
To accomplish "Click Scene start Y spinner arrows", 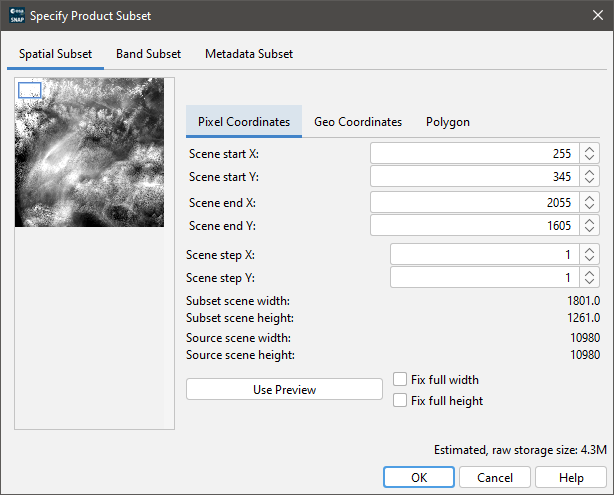I will pyautogui.click(x=590, y=177).
